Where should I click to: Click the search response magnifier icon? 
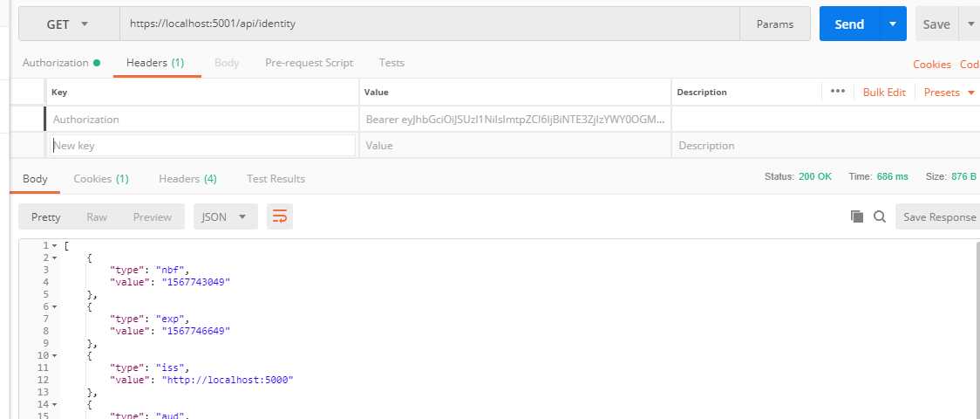(880, 216)
